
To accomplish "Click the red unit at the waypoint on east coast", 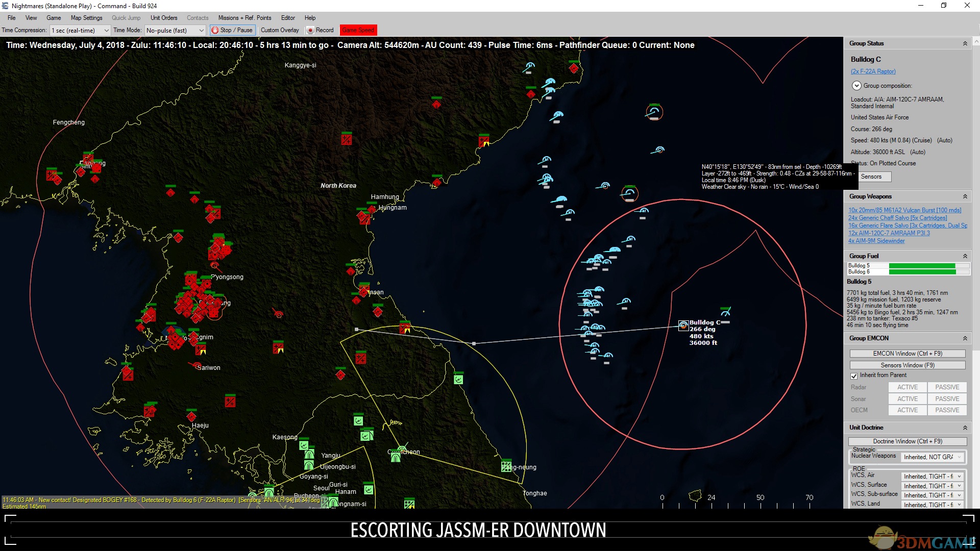I will [x=405, y=327].
